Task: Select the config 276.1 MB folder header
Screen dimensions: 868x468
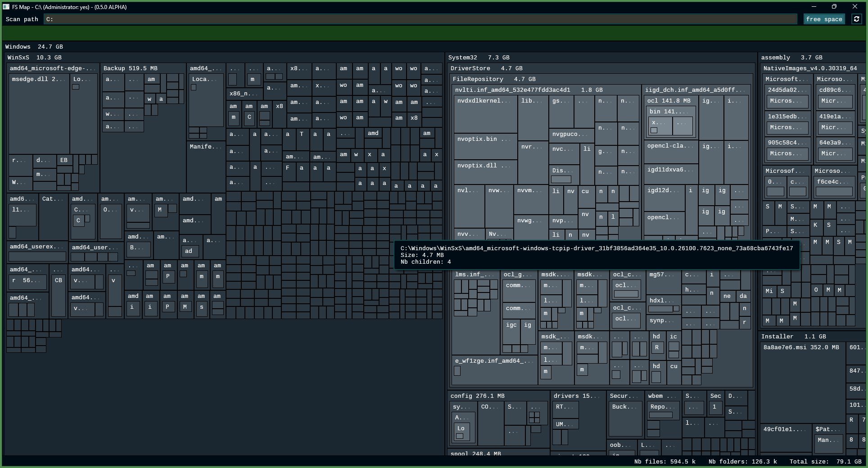Action: (x=478, y=396)
